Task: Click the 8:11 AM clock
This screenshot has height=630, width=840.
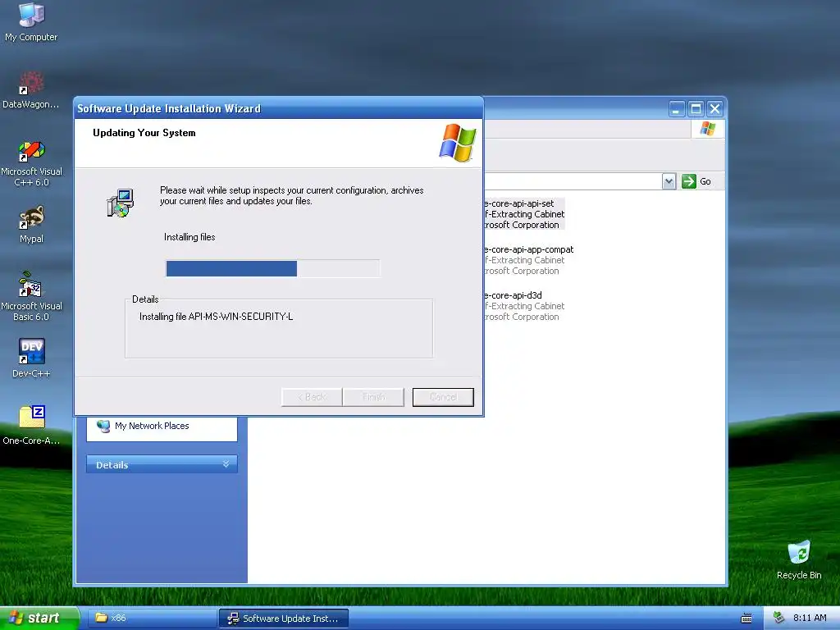Action: point(810,618)
